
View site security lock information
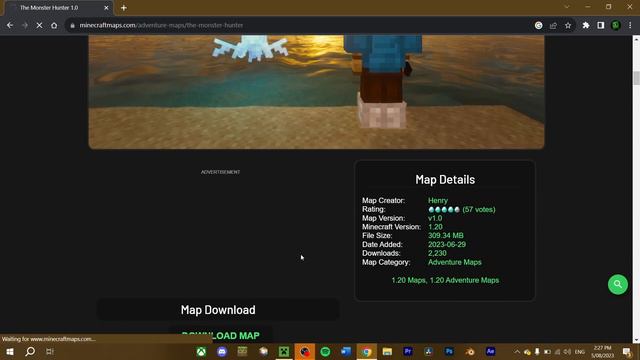pos(72,25)
